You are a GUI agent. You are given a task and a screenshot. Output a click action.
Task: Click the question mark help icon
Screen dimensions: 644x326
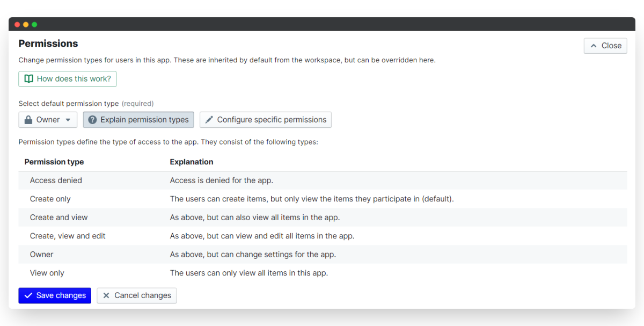pyautogui.click(x=92, y=120)
